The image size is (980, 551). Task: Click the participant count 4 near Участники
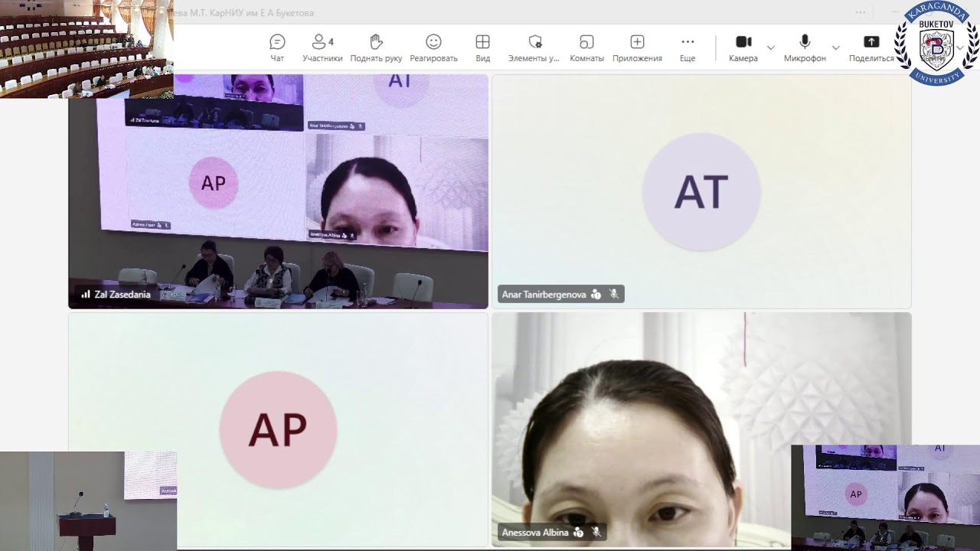(331, 41)
